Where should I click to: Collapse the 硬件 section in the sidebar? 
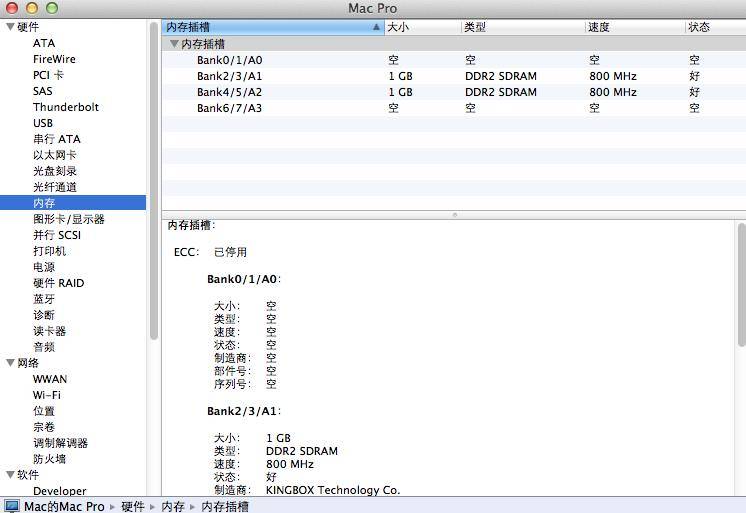10,27
